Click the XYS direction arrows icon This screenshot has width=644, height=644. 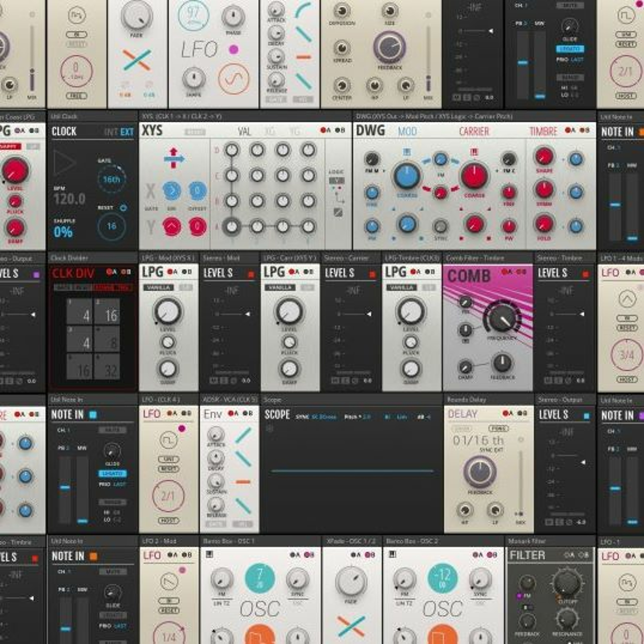[174, 158]
